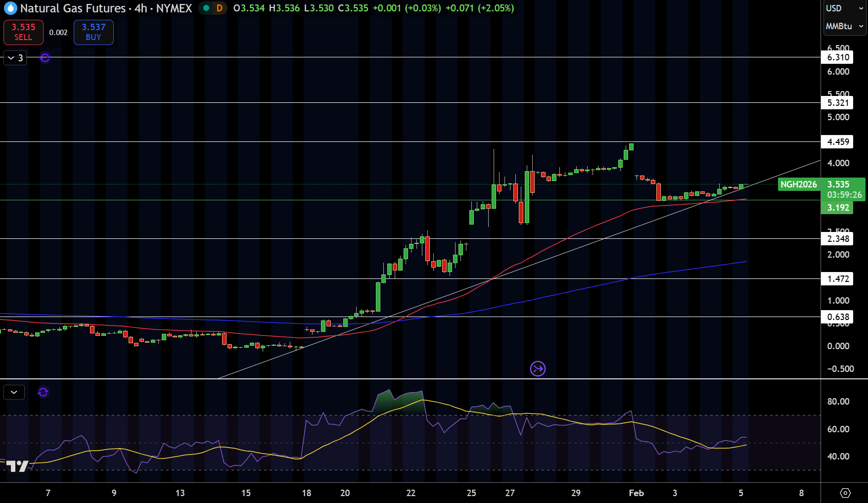Image resolution: width=868 pixels, height=503 pixels.
Task: Click the C3.535 close value in header
Action: pos(353,8)
